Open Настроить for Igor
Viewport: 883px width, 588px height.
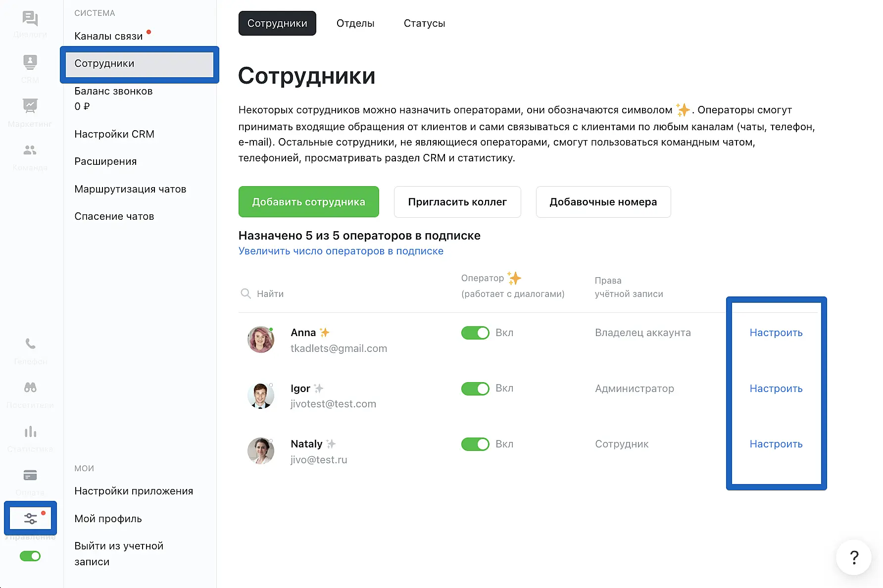click(776, 389)
